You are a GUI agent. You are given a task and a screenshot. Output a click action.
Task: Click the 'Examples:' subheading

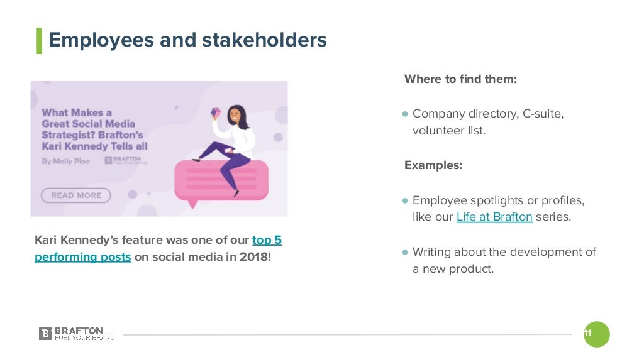[433, 165]
